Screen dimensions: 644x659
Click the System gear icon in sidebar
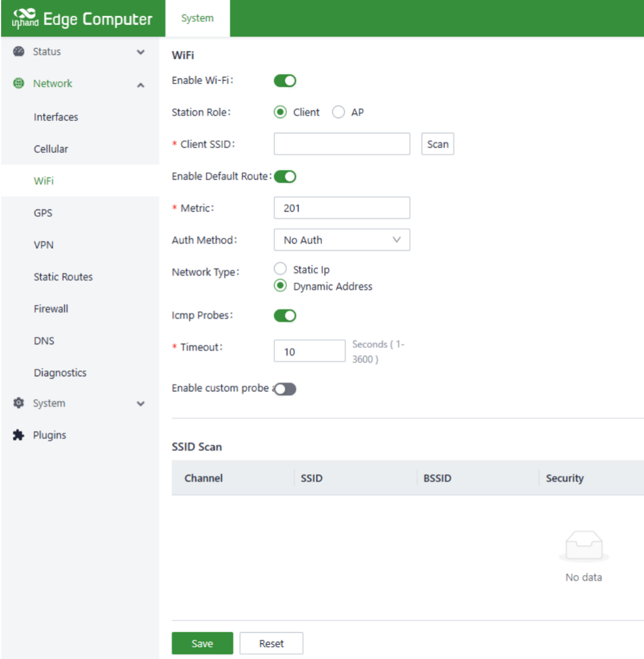18,403
